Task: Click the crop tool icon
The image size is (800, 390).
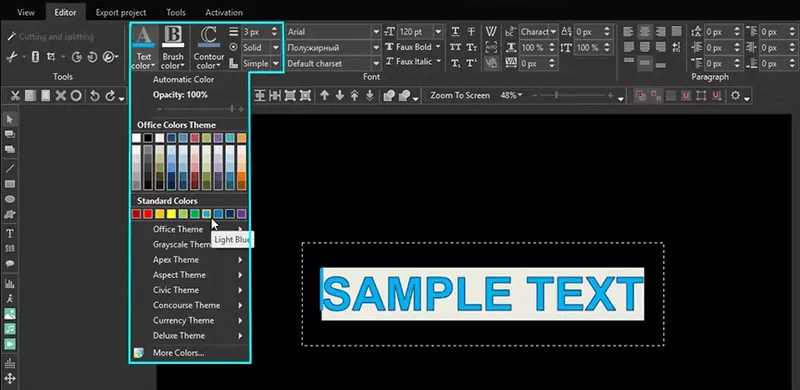Action: tap(51, 57)
